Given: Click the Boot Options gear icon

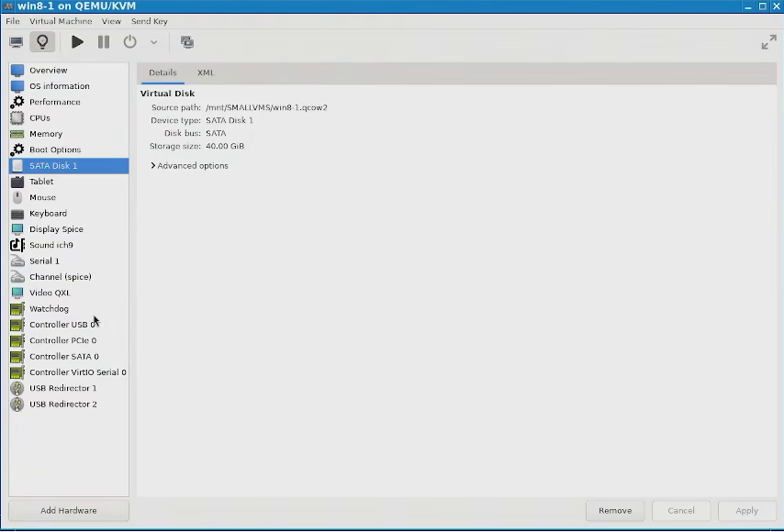Looking at the screenshot, I should (17, 150).
